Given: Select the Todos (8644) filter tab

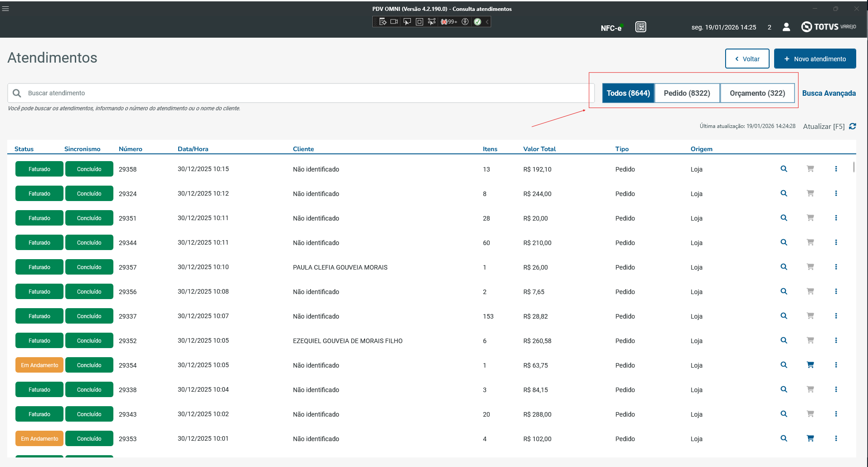Looking at the screenshot, I should coord(628,93).
